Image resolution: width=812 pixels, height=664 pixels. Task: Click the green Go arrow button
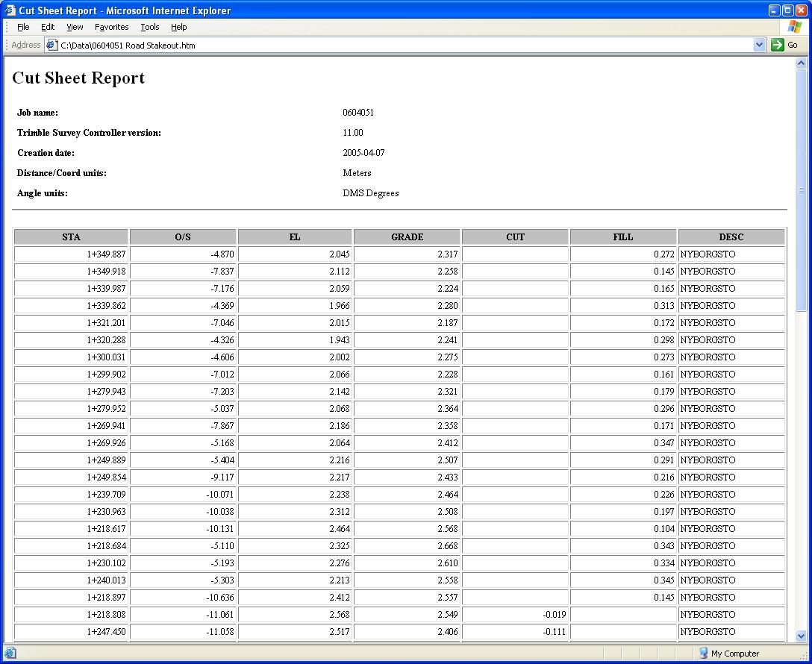pyautogui.click(x=778, y=45)
